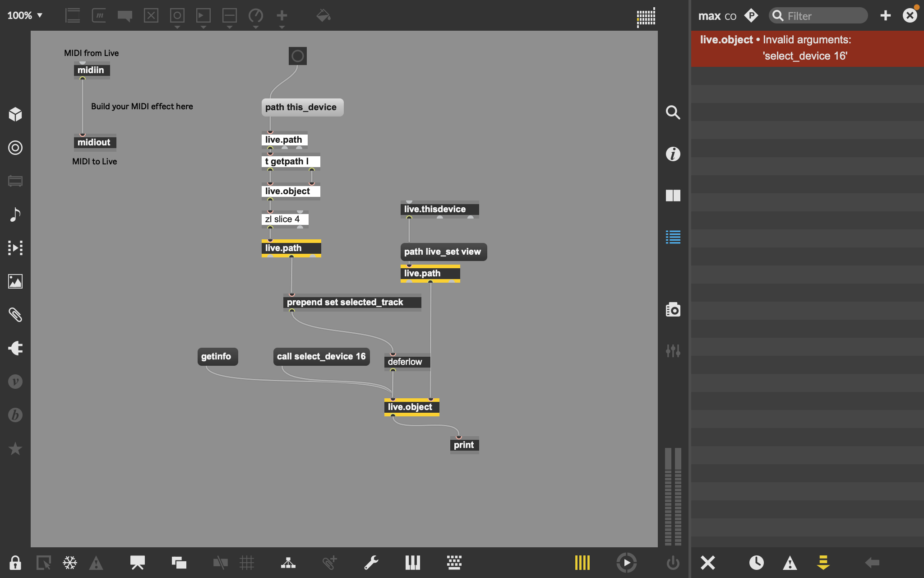Open the Objects browser cube icon

(x=15, y=114)
